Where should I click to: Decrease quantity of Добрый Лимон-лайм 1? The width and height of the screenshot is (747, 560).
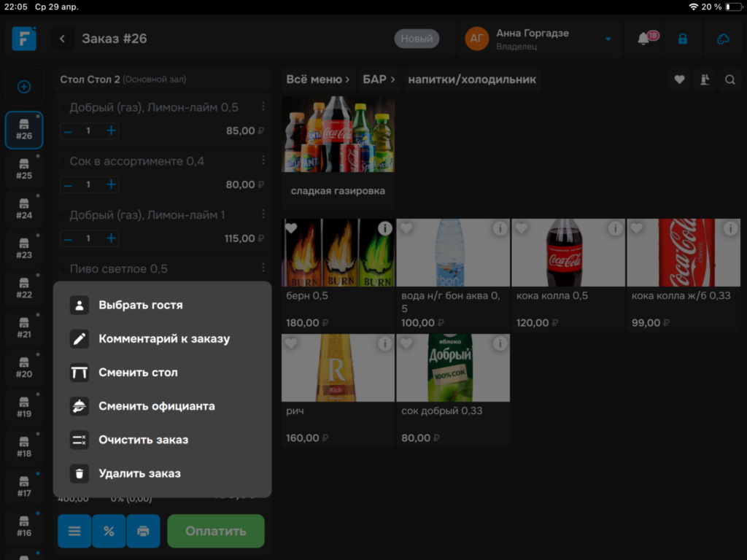68,238
